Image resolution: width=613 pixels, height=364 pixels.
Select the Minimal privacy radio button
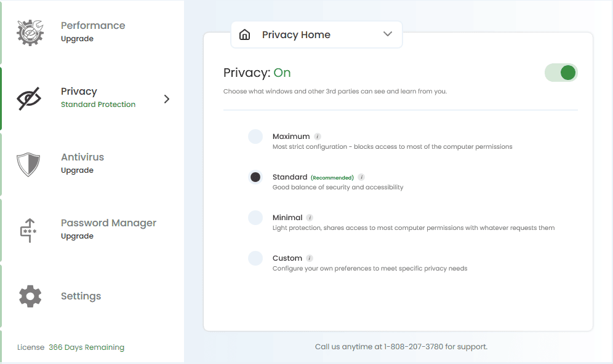pos(255,218)
